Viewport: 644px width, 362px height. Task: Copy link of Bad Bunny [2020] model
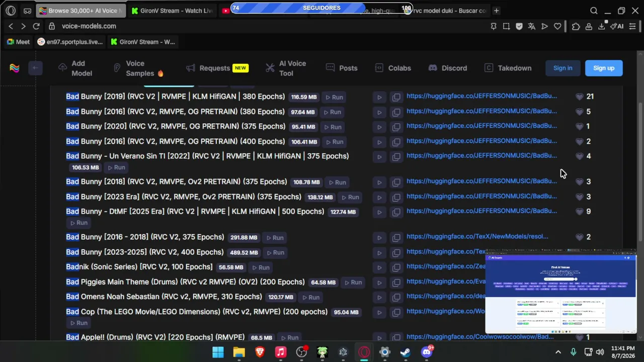coord(396,127)
